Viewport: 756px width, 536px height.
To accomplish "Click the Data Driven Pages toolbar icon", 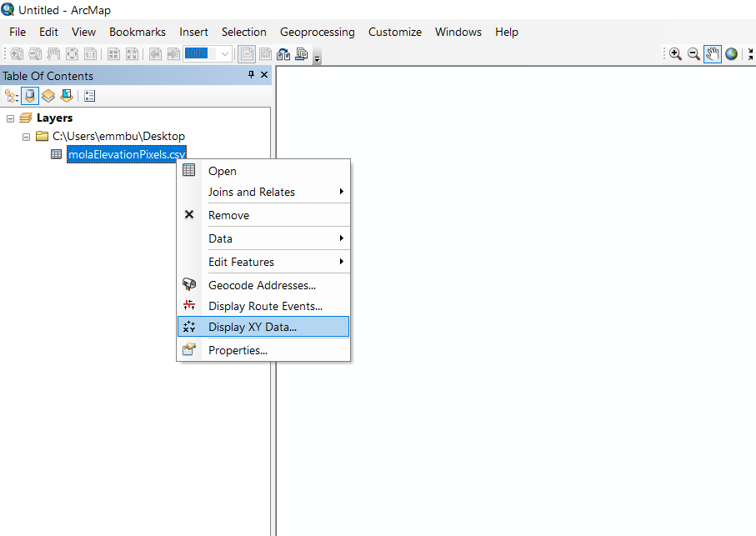I will [x=302, y=54].
